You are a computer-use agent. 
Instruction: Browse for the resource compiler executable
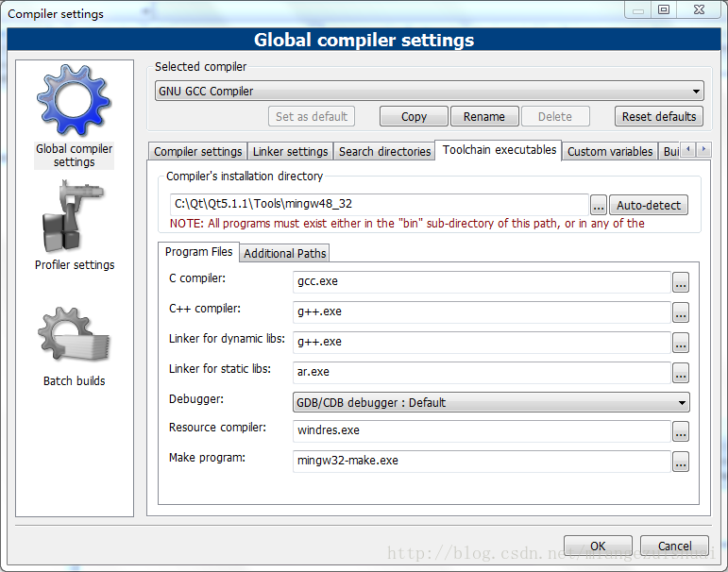pos(681,431)
